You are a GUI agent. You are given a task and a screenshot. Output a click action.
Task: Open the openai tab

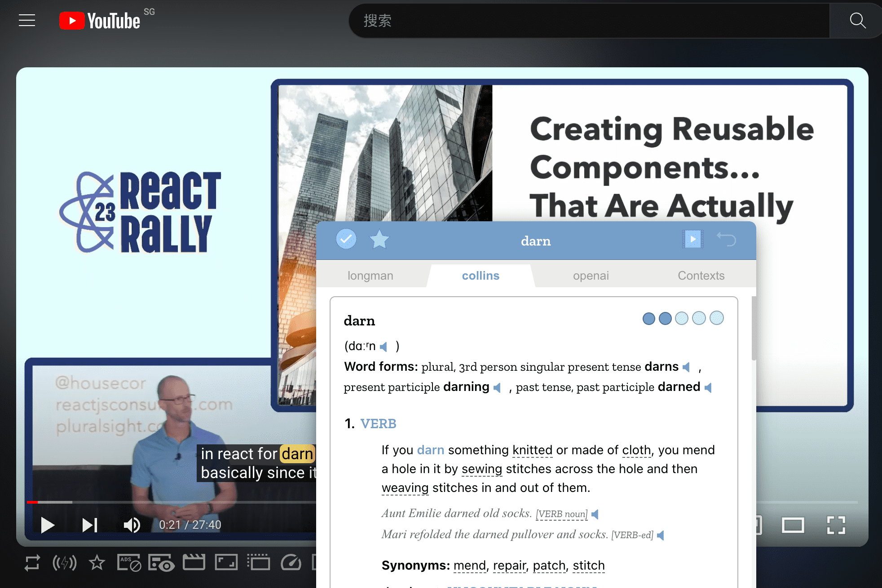pos(591,276)
